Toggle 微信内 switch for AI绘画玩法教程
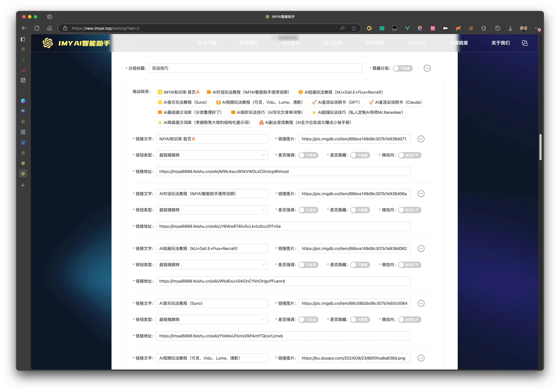 410,265
